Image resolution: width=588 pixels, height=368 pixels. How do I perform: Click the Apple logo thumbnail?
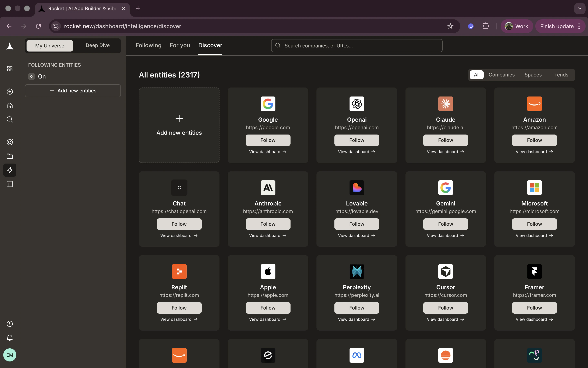(x=268, y=271)
